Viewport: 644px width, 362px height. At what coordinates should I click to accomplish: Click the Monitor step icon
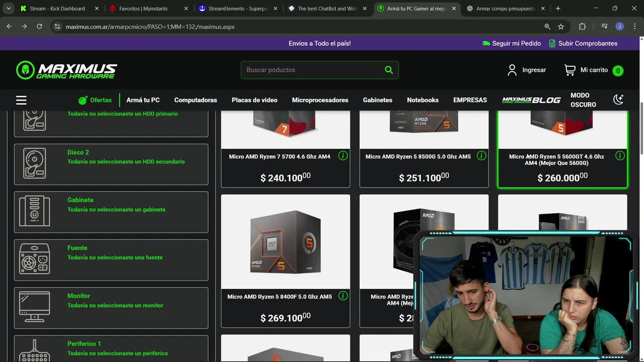coord(34,307)
